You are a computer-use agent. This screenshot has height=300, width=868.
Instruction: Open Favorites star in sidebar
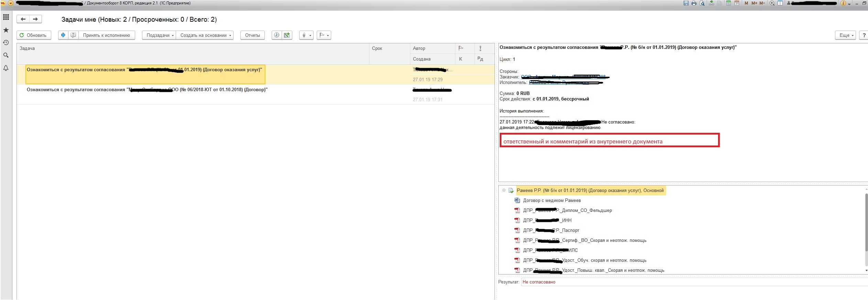pos(6,30)
